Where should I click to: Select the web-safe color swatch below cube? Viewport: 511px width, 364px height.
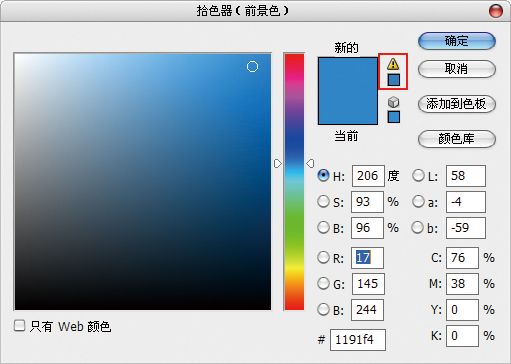click(394, 117)
